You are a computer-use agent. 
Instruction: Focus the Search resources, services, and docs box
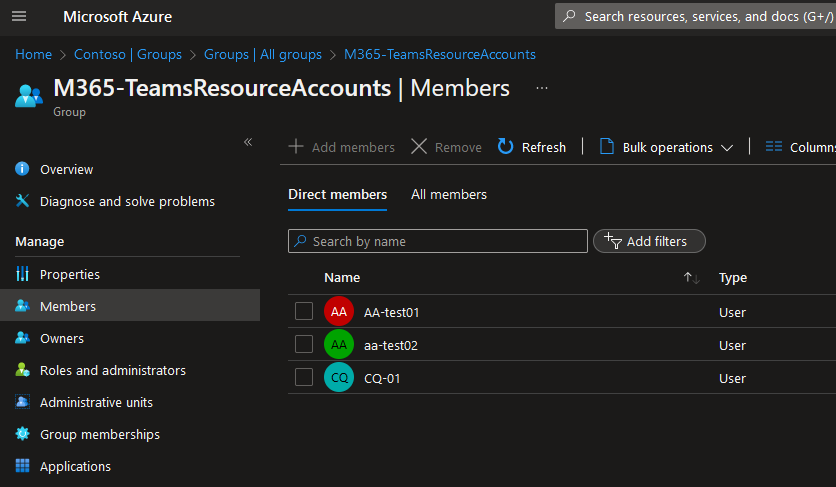(696, 17)
